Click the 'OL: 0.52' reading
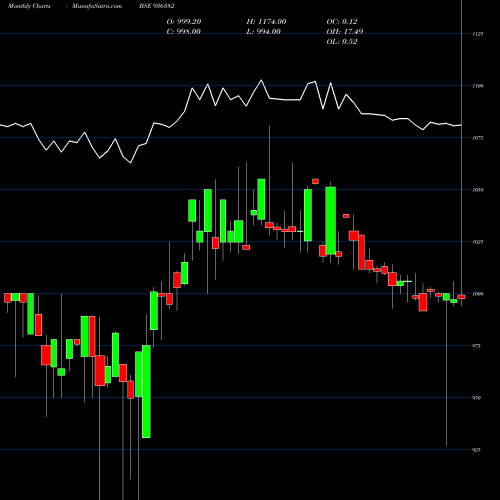This screenshot has height=500, width=500. (x=342, y=41)
